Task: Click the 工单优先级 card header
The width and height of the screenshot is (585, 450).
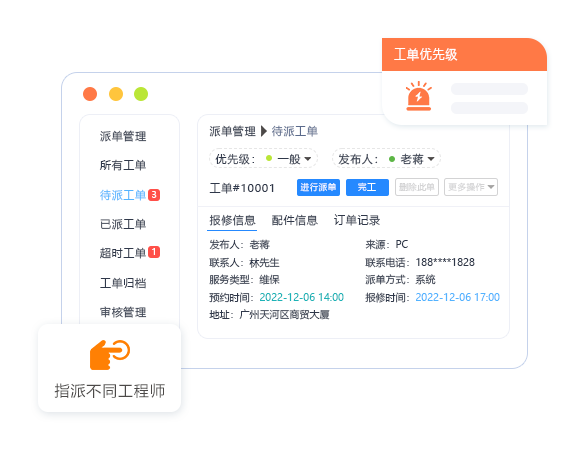Action: tap(464, 54)
